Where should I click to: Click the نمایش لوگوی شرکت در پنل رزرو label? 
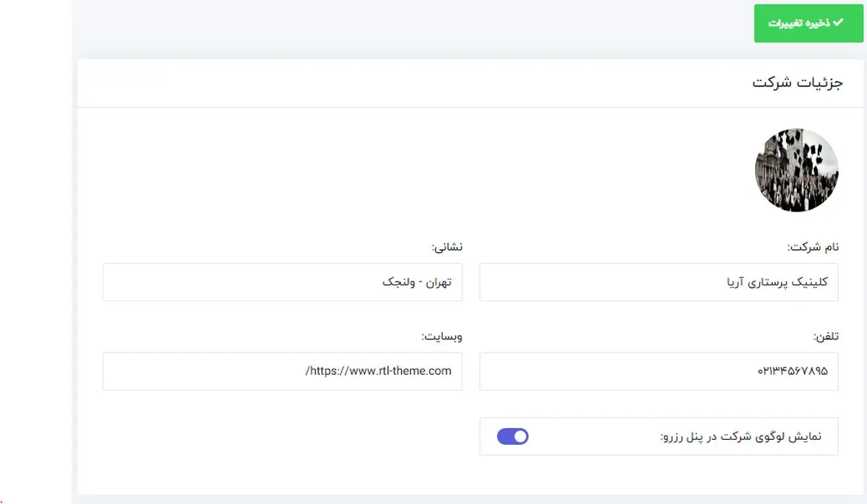tap(741, 437)
